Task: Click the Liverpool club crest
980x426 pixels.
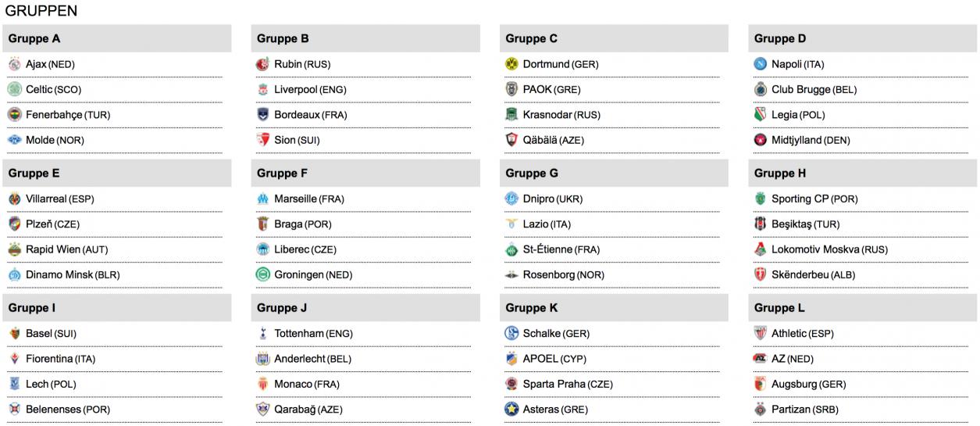Action: coord(262,90)
